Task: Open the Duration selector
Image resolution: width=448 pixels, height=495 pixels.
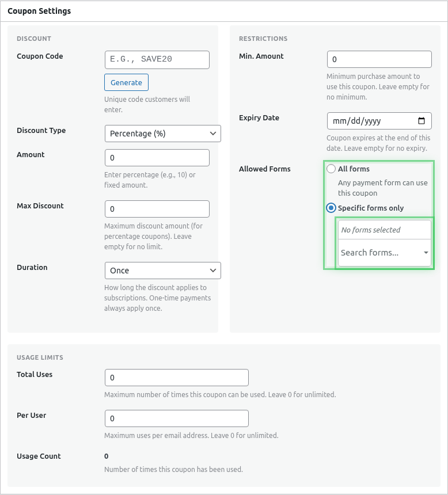Action: (162, 270)
